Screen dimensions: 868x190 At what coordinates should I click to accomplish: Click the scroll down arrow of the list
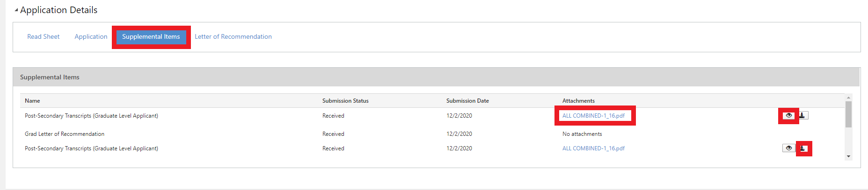pyautogui.click(x=848, y=156)
